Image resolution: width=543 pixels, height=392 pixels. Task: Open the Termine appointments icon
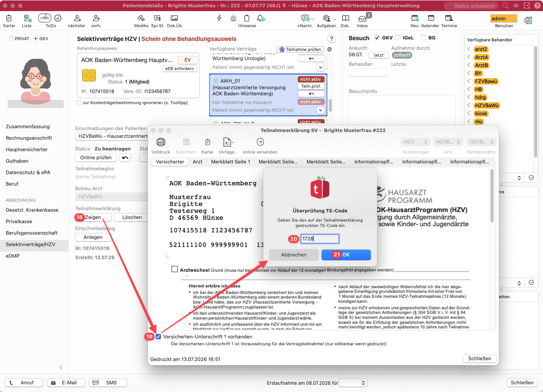click(x=449, y=18)
